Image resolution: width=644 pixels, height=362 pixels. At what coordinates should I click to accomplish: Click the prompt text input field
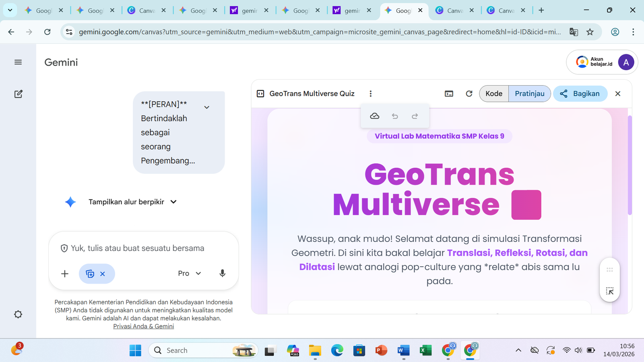pos(144,248)
